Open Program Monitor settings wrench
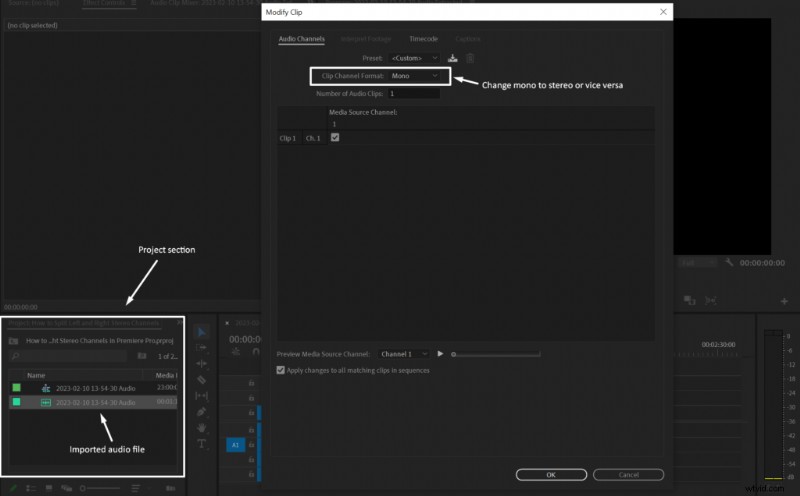This screenshot has width=800, height=496. 729,262
